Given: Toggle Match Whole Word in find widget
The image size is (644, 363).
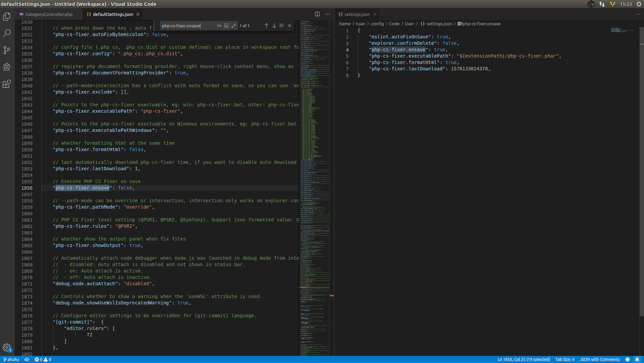Looking at the screenshot, I should (x=226, y=26).
